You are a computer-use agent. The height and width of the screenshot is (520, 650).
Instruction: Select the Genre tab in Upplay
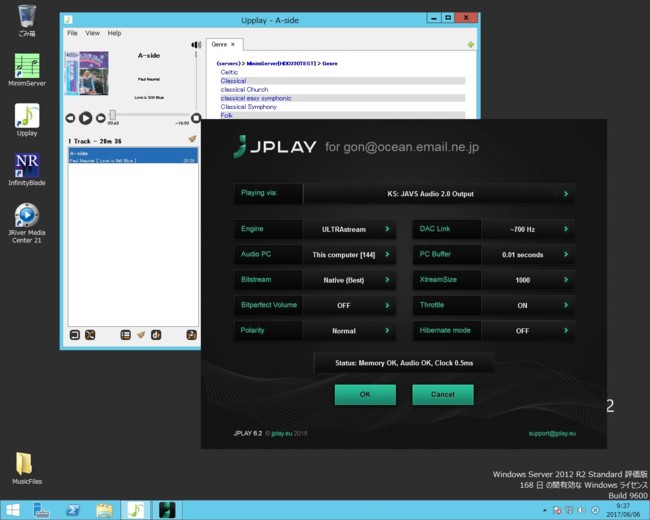pyautogui.click(x=224, y=44)
